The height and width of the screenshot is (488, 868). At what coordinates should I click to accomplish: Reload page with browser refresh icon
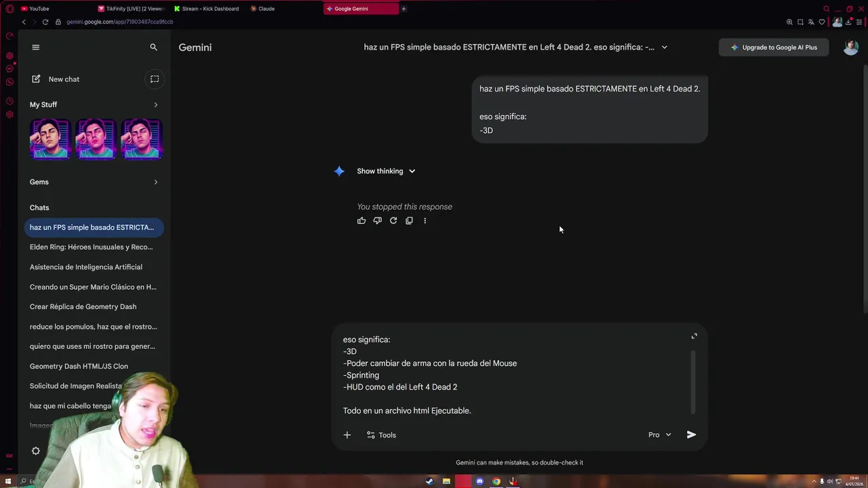pos(45,22)
